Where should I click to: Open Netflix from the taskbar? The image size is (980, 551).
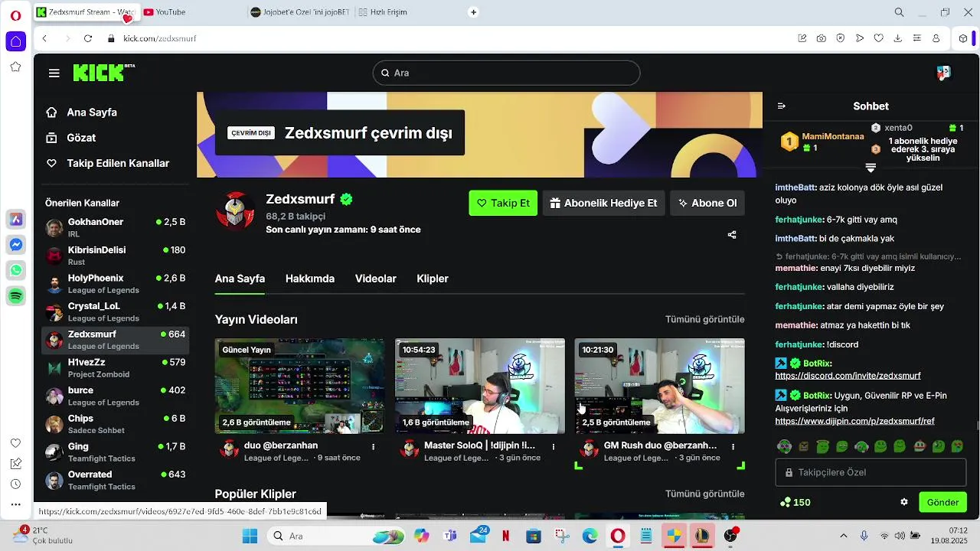click(505, 536)
